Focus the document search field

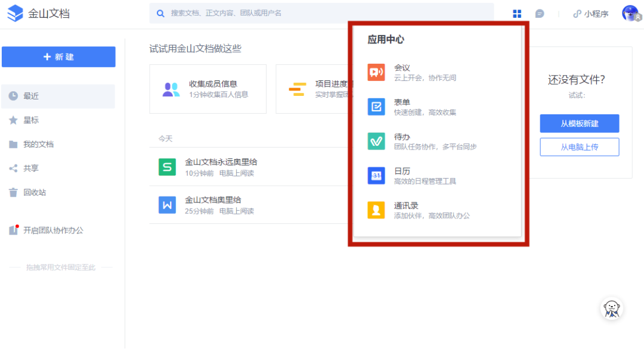(x=321, y=13)
